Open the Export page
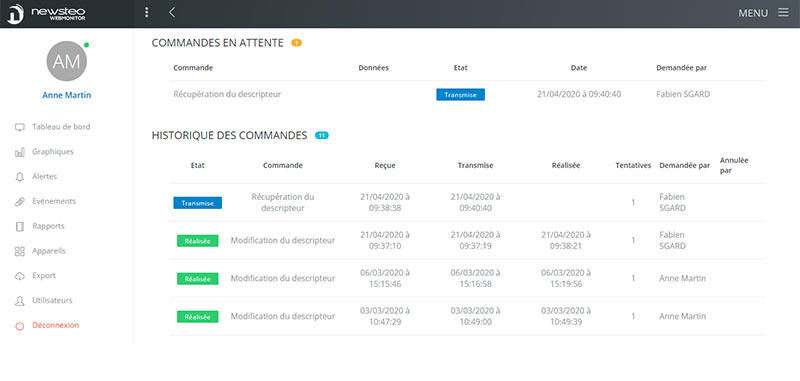This screenshot has width=800, height=381. [44, 276]
